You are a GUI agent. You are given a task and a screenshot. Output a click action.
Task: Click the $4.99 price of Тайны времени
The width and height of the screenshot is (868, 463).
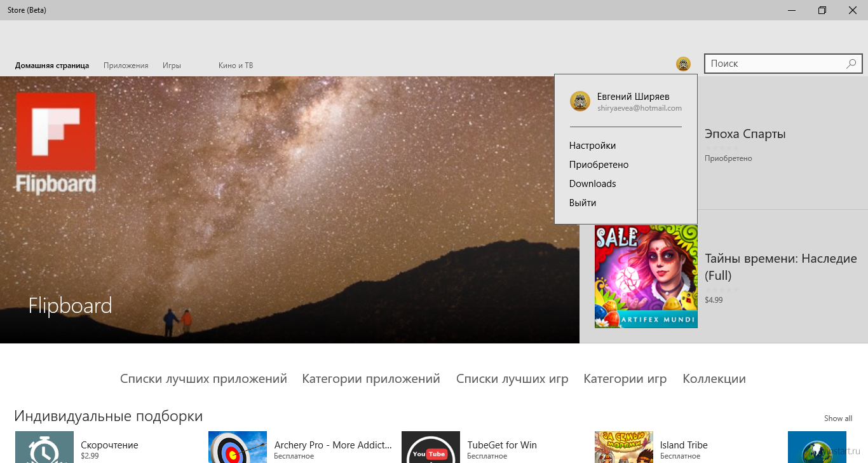(x=714, y=300)
